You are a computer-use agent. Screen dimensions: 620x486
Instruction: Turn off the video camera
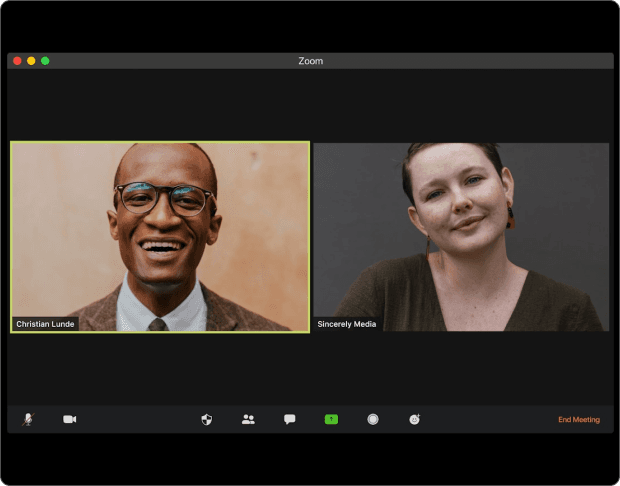point(70,419)
